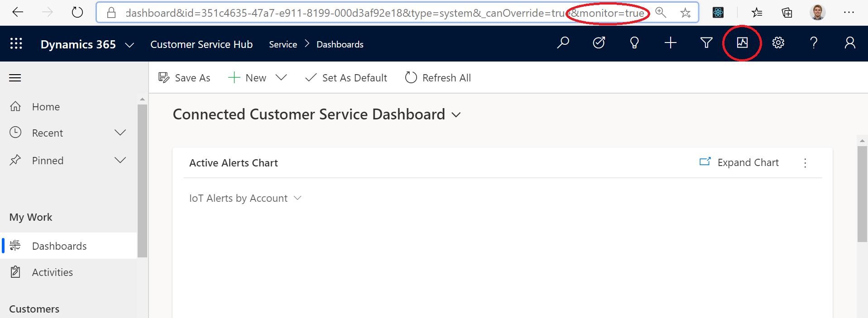The height and width of the screenshot is (318, 868).
Task: Open the Monitor icon in top bar
Action: pos(742,43)
